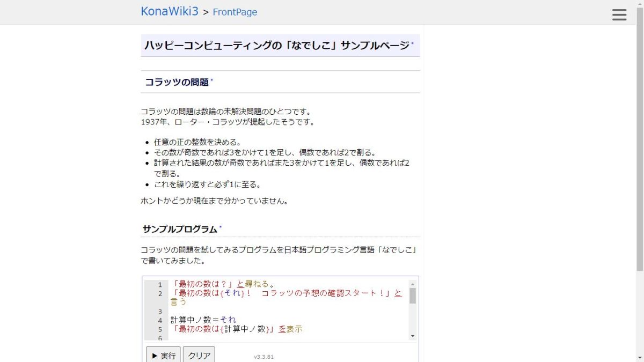Click the KonaWiki3 site title link
The width and height of the screenshot is (644, 362).
pyautogui.click(x=170, y=11)
